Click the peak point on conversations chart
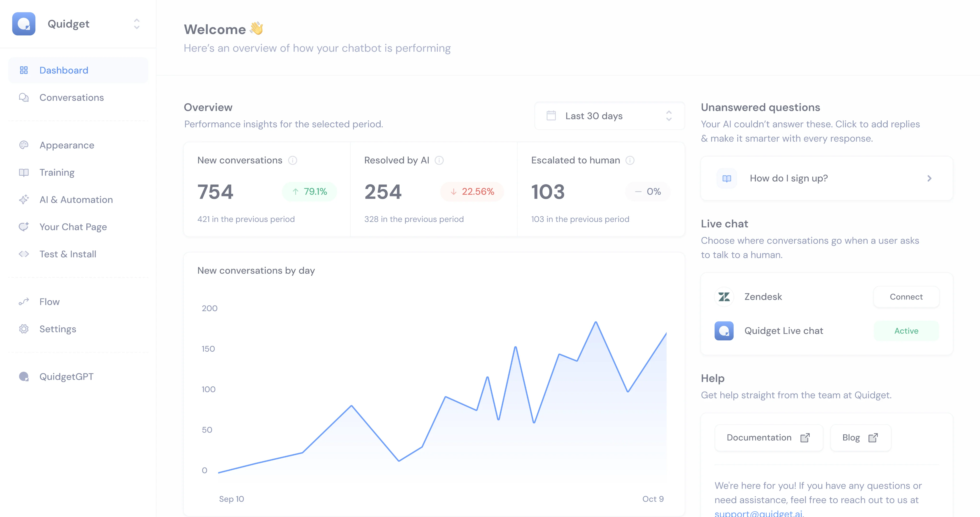The height and width of the screenshot is (517, 980). point(596,322)
